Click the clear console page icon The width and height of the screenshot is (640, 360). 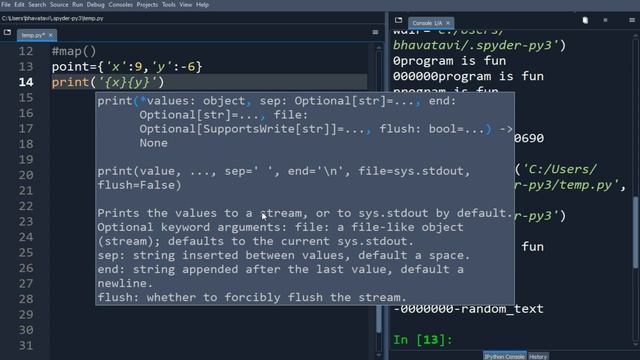(x=585, y=20)
